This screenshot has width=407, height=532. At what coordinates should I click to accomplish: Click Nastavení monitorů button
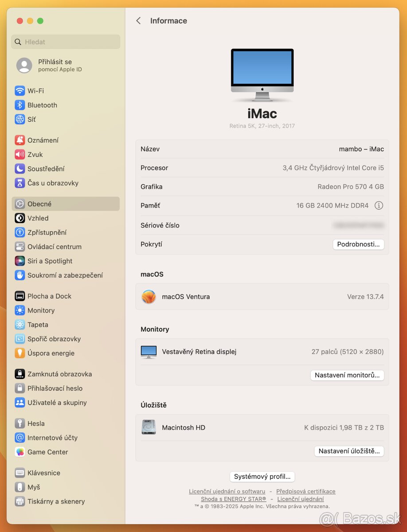pyautogui.click(x=347, y=375)
